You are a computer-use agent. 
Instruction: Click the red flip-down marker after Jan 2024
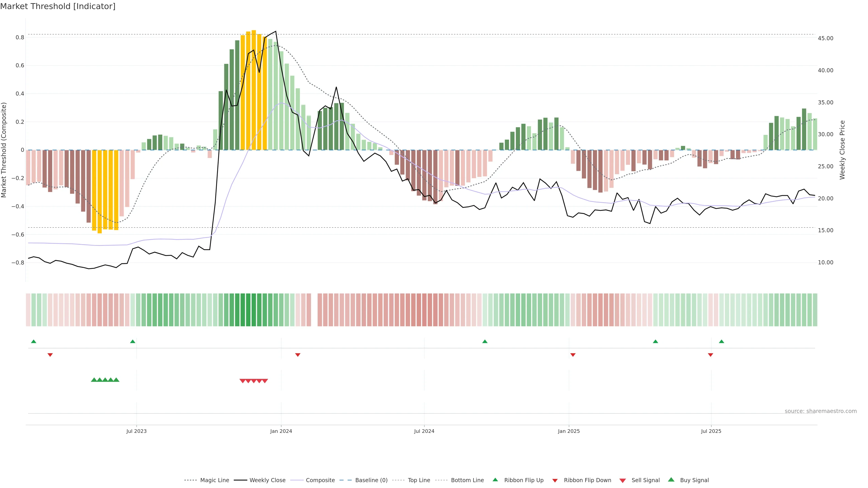coord(297,355)
